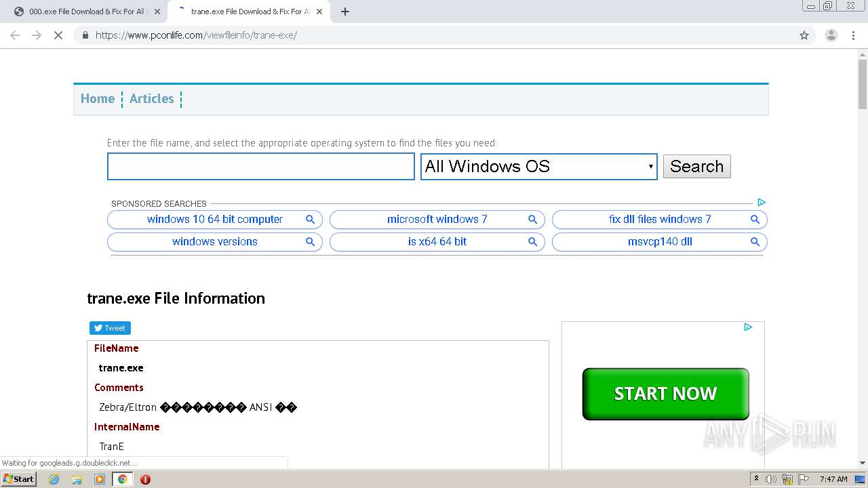This screenshot has height=488, width=868.
Task: Go forward in browser history
Action: pos(37,35)
